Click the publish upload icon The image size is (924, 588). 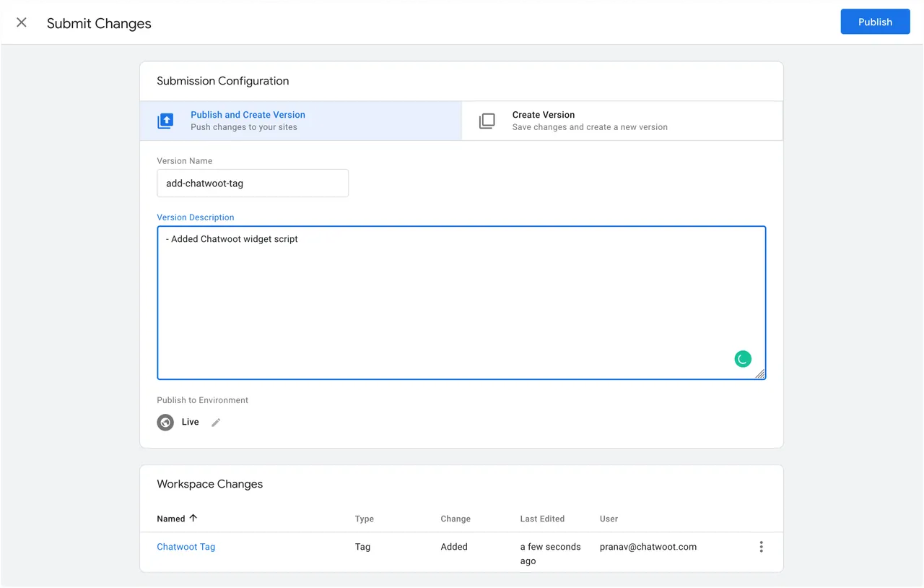pyautogui.click(x=166, y=121)
